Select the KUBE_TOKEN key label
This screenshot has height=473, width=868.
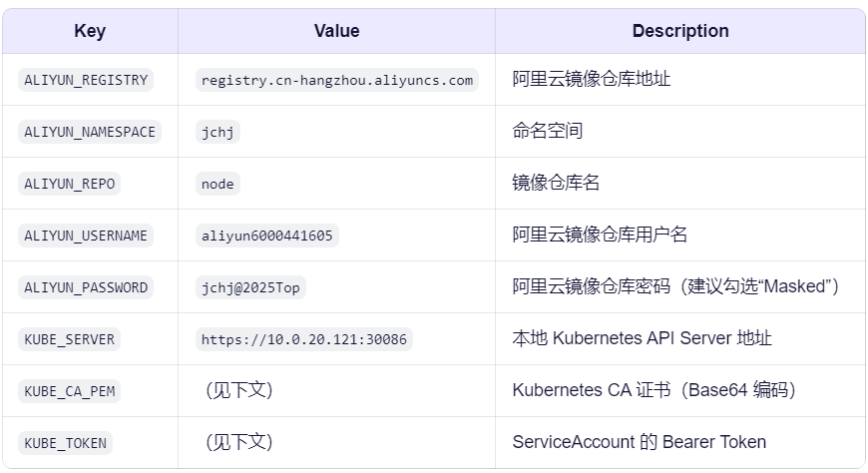65,443
